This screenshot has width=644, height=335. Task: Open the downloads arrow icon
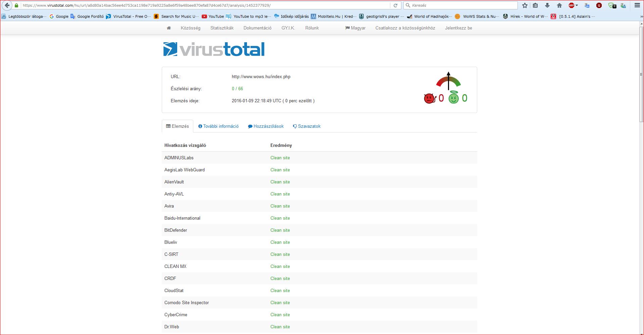click(547, 5)
